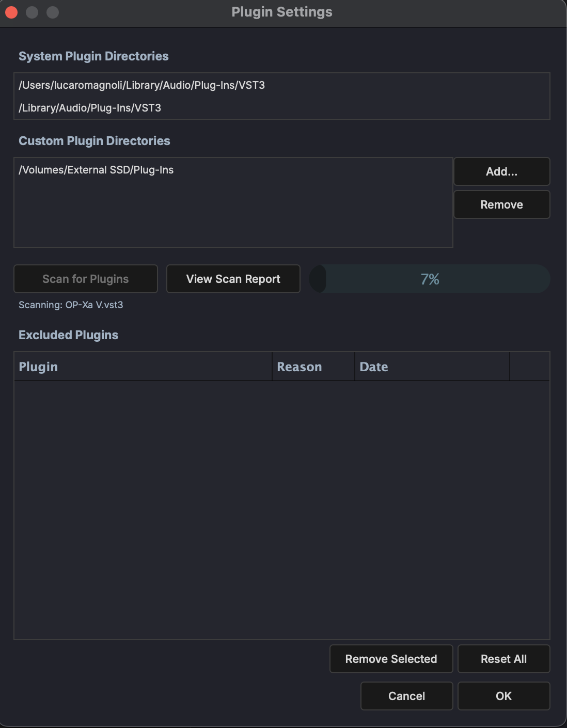This screenshot has width=567, height=728.
Task: Click the scan progress bar showing 7%
Action: click(x=429, y=279)
